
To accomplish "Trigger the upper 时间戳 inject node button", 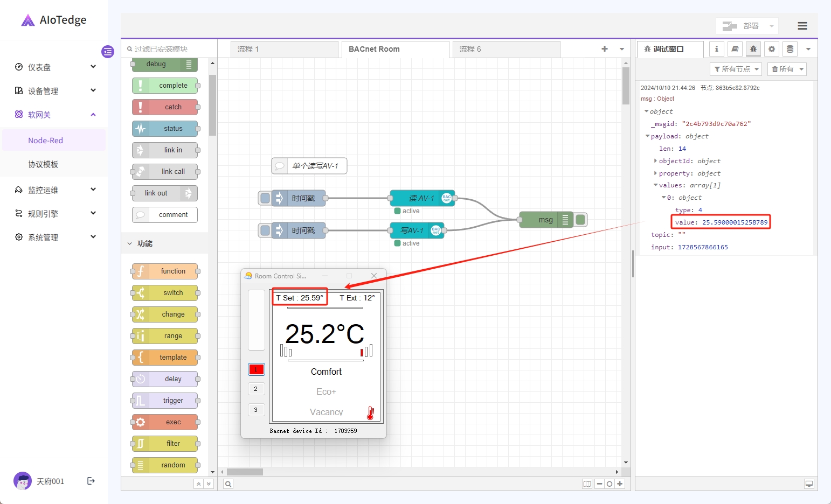I will pos(265,198).
